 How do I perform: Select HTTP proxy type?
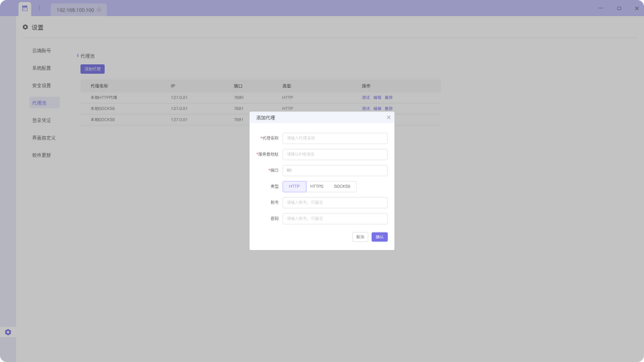coord(294,187)
